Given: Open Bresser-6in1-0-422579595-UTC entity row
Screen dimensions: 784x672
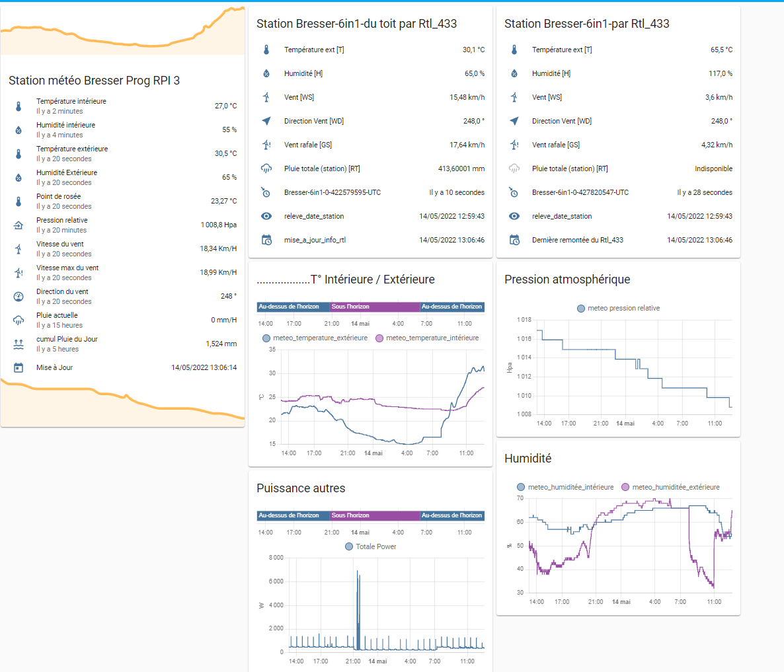Looking at the screenshot, I should tap(332, 192).
